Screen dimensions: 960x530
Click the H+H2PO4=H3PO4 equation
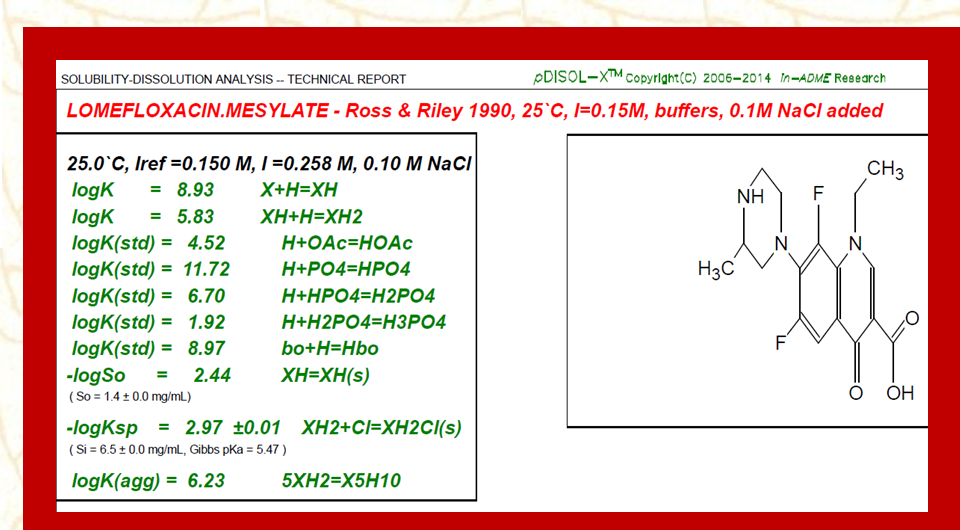364,323
